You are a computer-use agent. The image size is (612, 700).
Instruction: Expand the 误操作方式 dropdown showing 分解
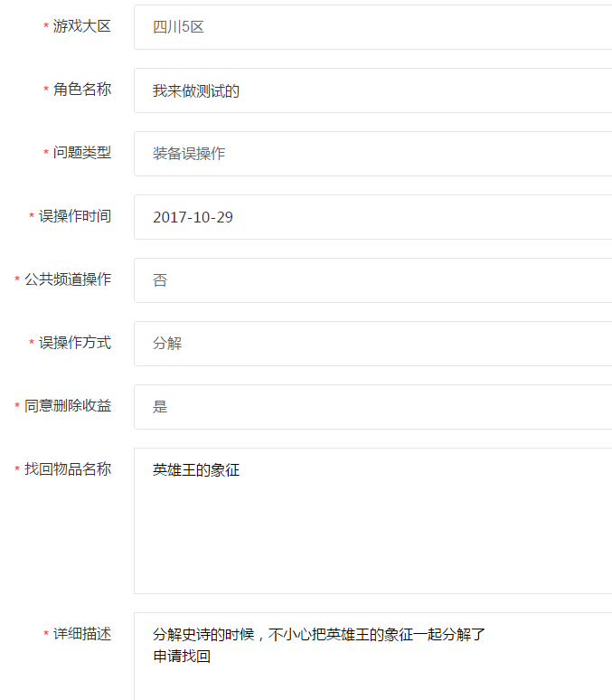pos(371,344)
